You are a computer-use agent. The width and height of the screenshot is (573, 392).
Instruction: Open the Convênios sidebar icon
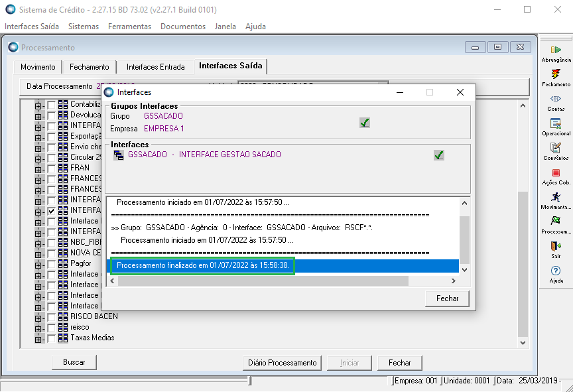pyautogui.click(x=556, y=148)
